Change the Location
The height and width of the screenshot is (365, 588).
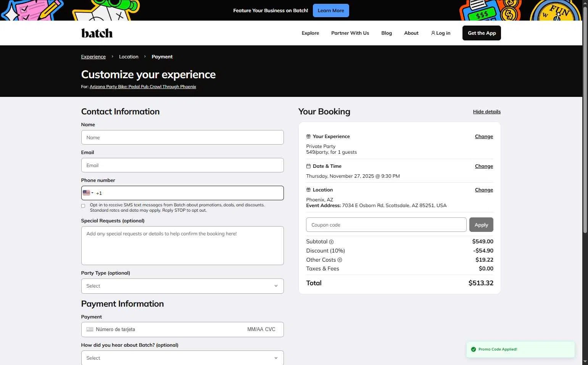484,190
